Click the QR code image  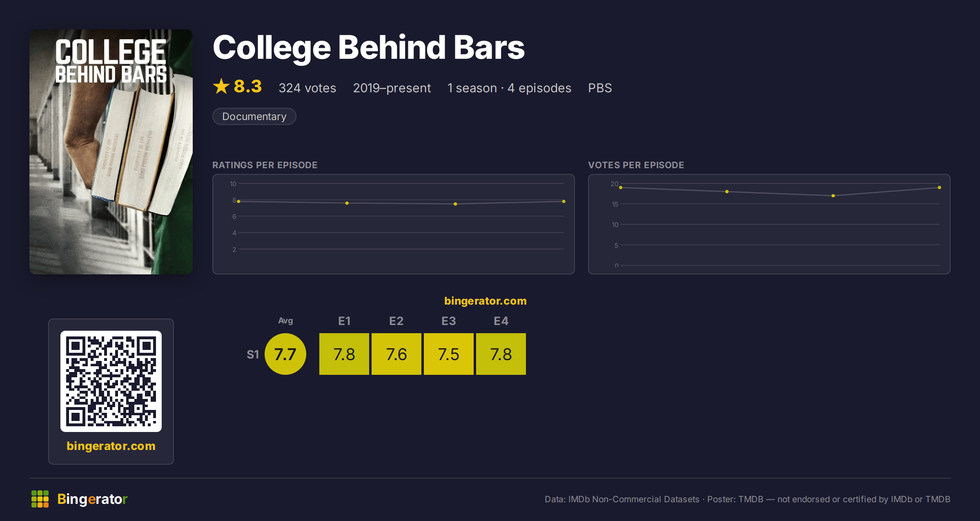click(111, 381)
